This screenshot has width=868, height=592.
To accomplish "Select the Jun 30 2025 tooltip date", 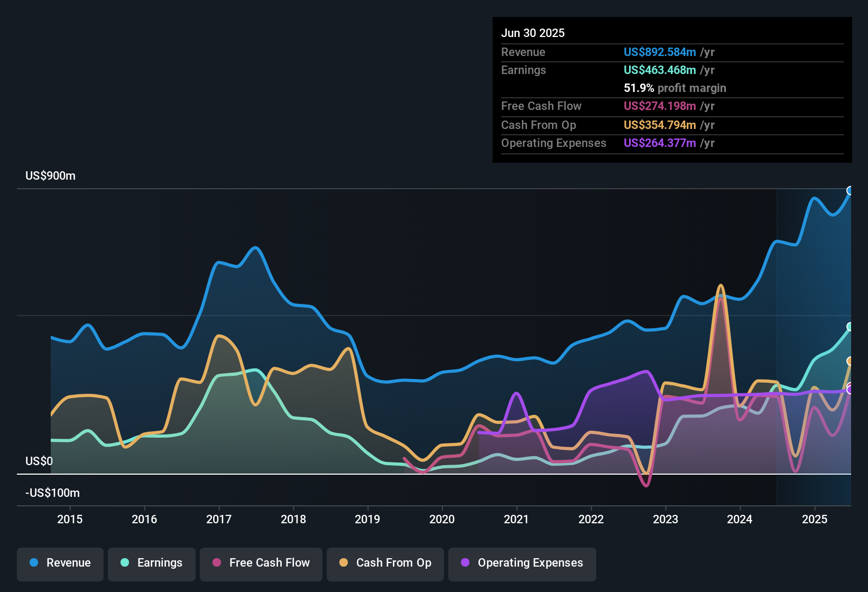I will [533, 33].
